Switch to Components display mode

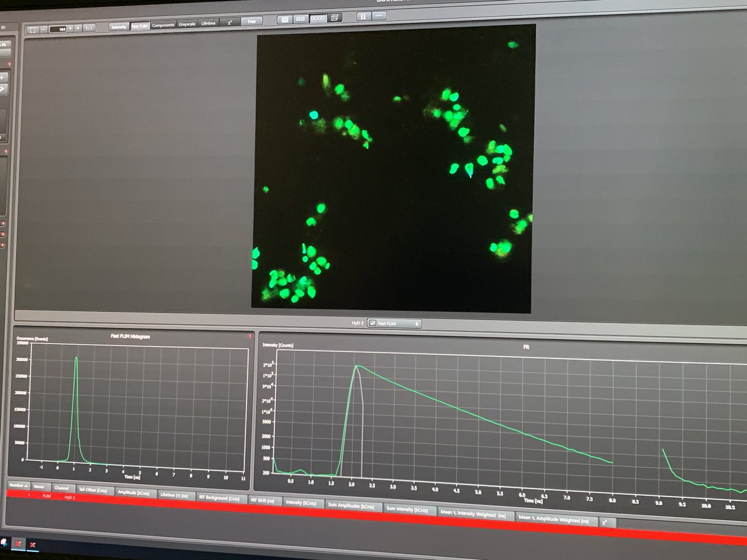tap(163, 26)
